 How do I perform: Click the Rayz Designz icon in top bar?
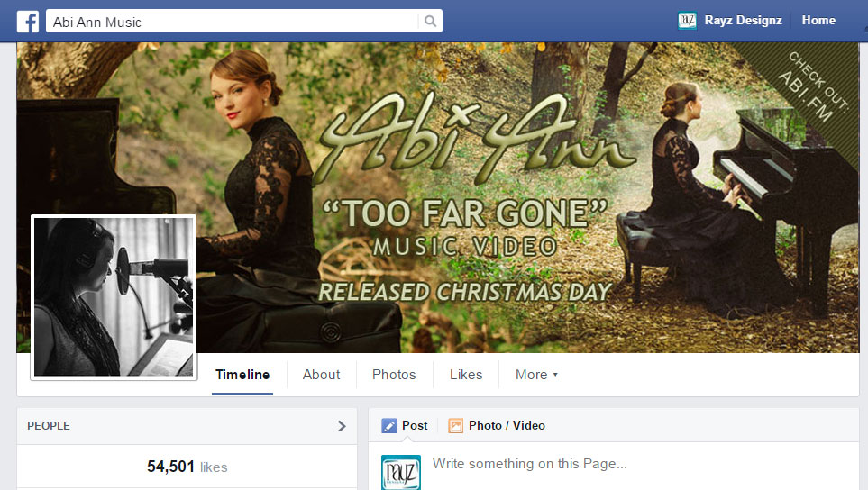(x=688, y=21)
